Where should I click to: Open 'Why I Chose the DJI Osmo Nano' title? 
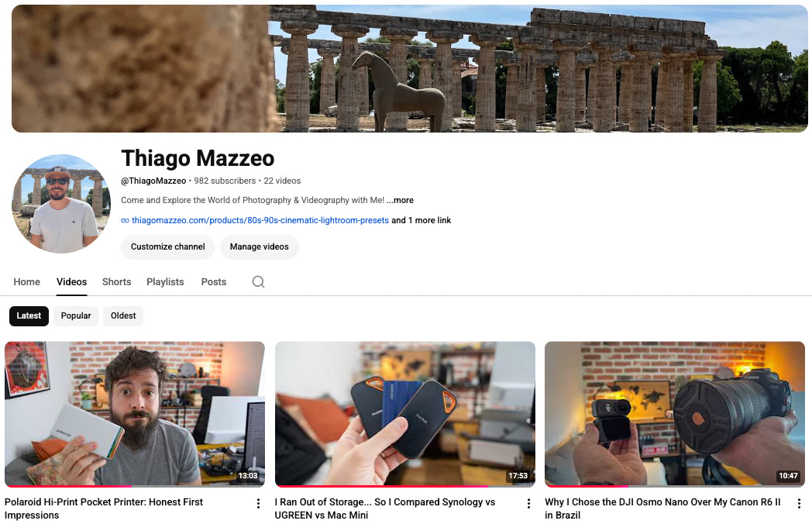point(662,508)
